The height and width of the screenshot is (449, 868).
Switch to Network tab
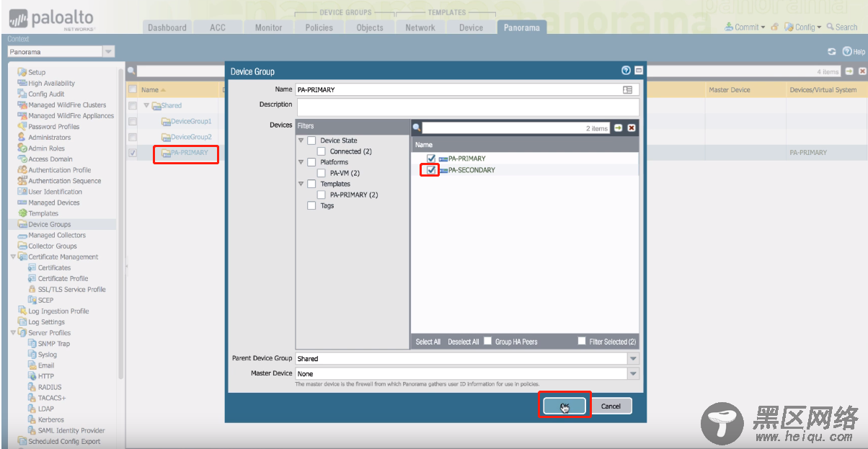[420, 27]
